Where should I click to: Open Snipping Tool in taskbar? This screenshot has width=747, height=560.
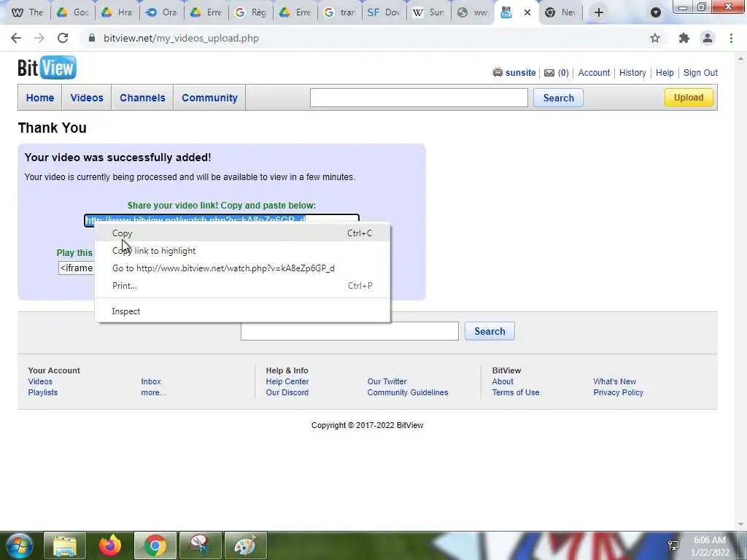tap(200, 545)
